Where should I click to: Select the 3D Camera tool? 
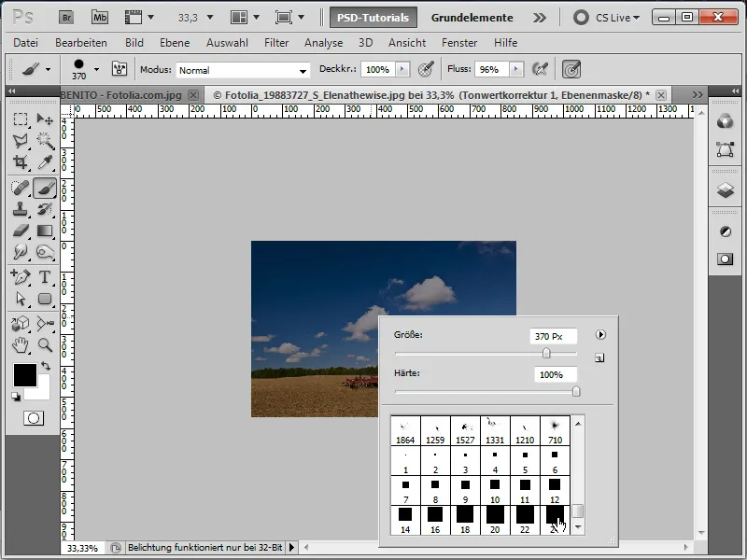(x=45, y=324)
